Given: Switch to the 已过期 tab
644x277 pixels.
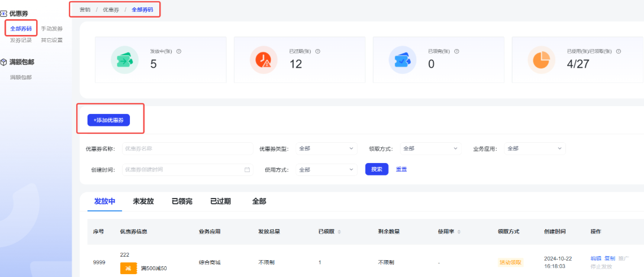Looking at the screenshot, I should (x=220, y=201).
